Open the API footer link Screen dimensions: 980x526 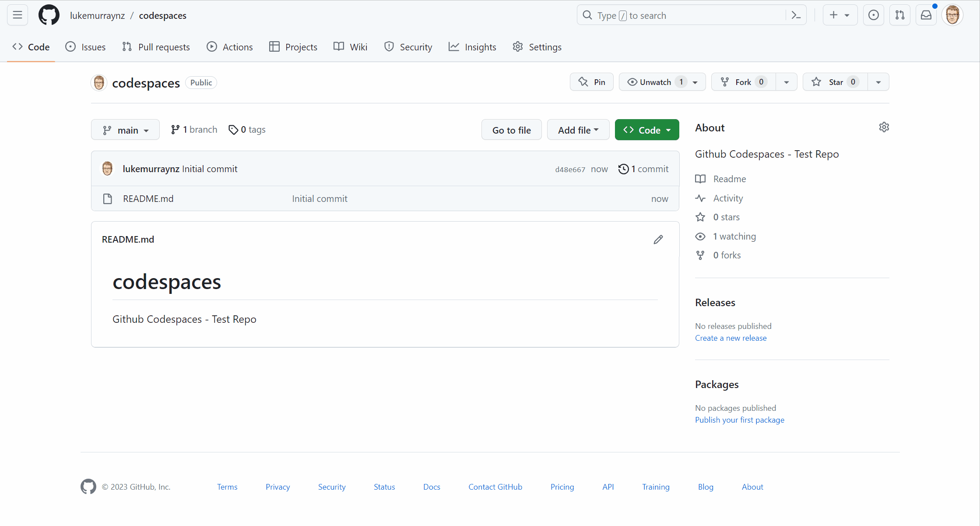(608, 487)
